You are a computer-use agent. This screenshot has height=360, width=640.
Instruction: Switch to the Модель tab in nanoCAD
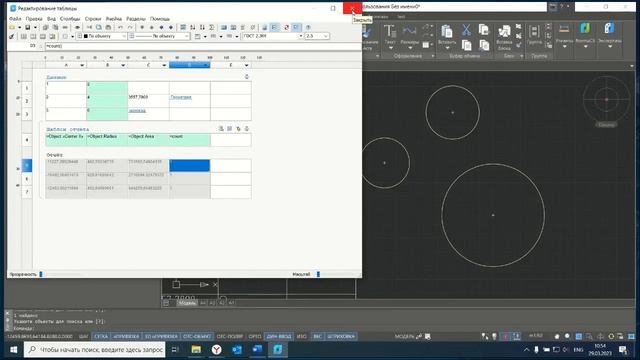tap(187, 303)
